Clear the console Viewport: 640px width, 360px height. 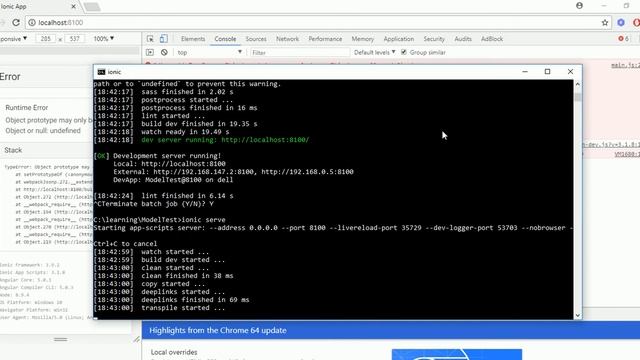tap(164, 52)
